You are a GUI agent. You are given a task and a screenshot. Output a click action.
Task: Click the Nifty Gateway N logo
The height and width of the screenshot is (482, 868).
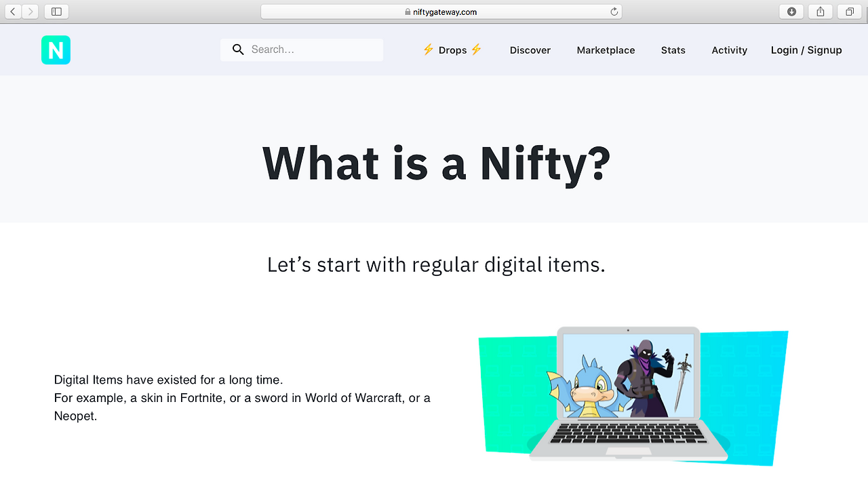point(56,50)
